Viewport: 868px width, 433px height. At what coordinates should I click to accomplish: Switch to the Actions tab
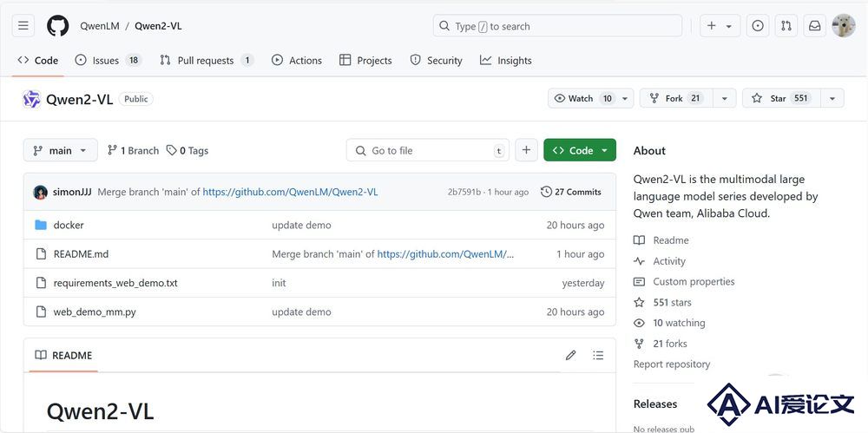pos(297,61)
